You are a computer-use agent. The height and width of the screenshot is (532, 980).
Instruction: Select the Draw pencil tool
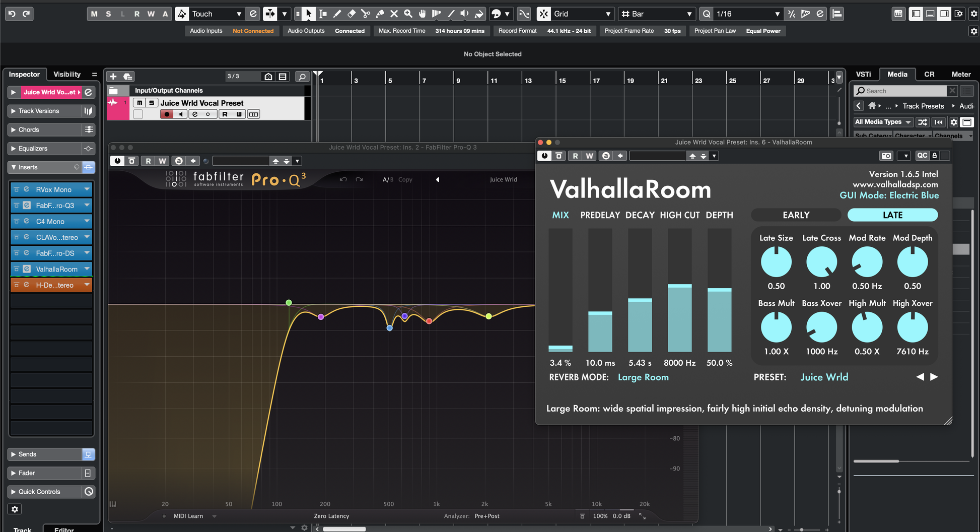coord(337,14)
